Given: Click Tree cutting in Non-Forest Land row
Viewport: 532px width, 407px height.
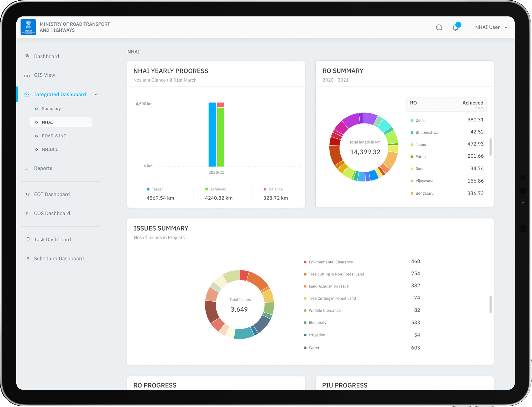Looking at the screenshot, I should click(x=362, y=274).
